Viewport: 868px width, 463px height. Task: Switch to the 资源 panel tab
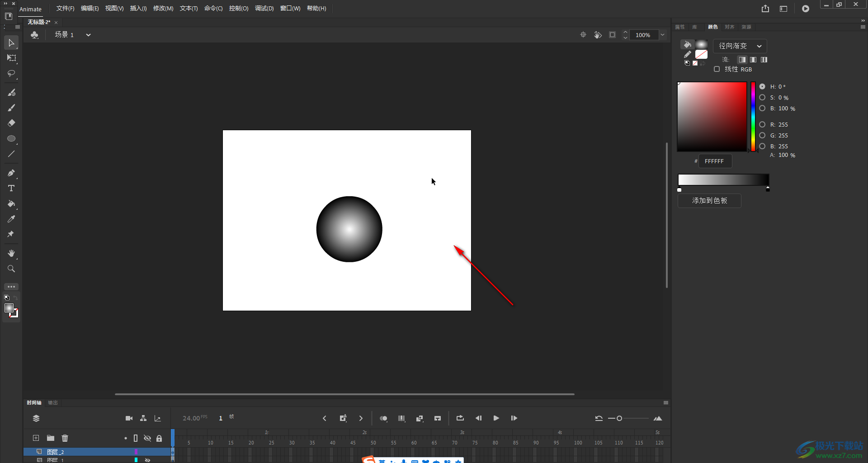[746, 27]
